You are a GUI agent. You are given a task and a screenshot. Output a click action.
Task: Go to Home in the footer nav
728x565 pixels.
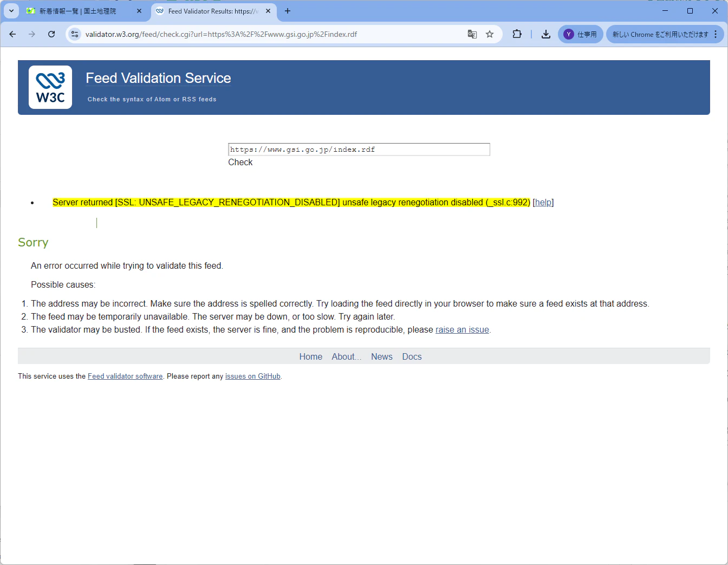pyautogui.click(x=311, y=356)
